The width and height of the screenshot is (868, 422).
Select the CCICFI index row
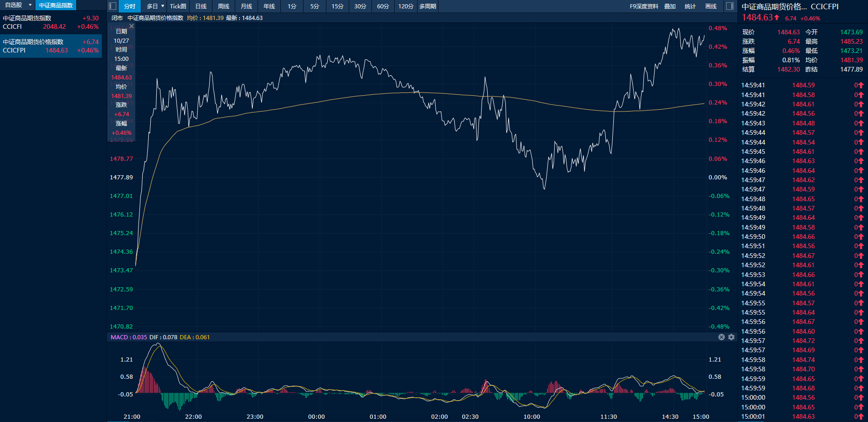[x=51, y=22]
